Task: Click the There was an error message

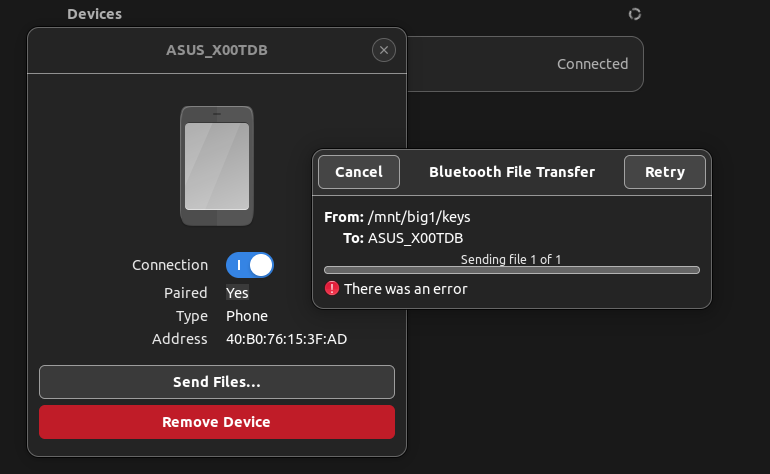Action: pos(406,289)
